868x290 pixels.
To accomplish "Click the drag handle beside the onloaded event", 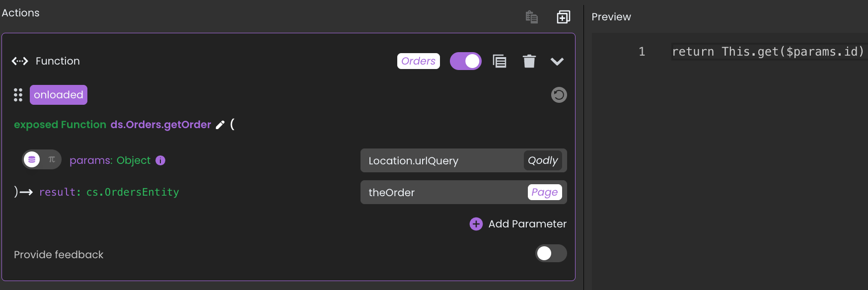I will 18,95.
